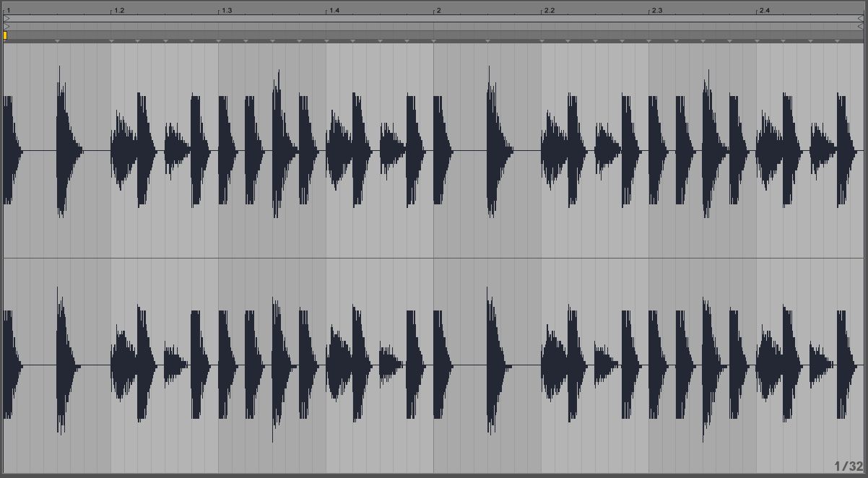Click the '2' bar label in the ruler
The image size is (868, 478).
coord(439,11)
